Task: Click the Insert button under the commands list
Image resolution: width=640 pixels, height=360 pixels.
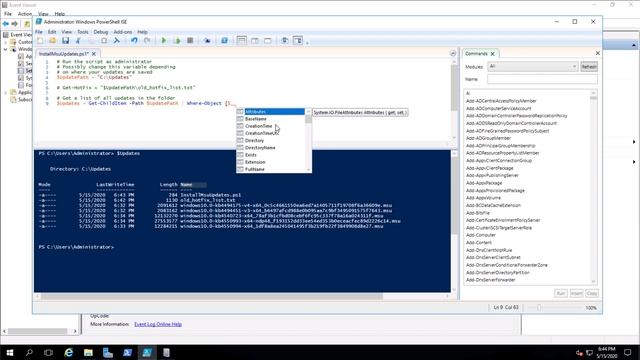Action: (576, 293)
